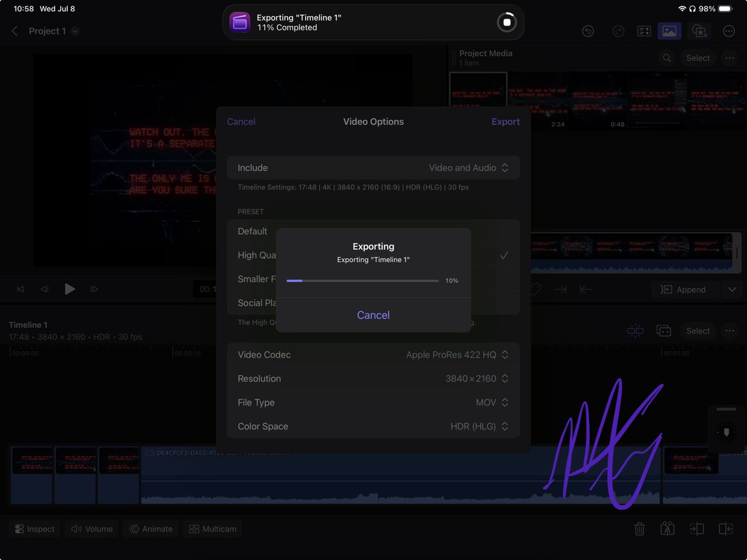Viewport: 747px width, 560px height.
Task: Split clip at playhead icon
Action: pos(668,529)
